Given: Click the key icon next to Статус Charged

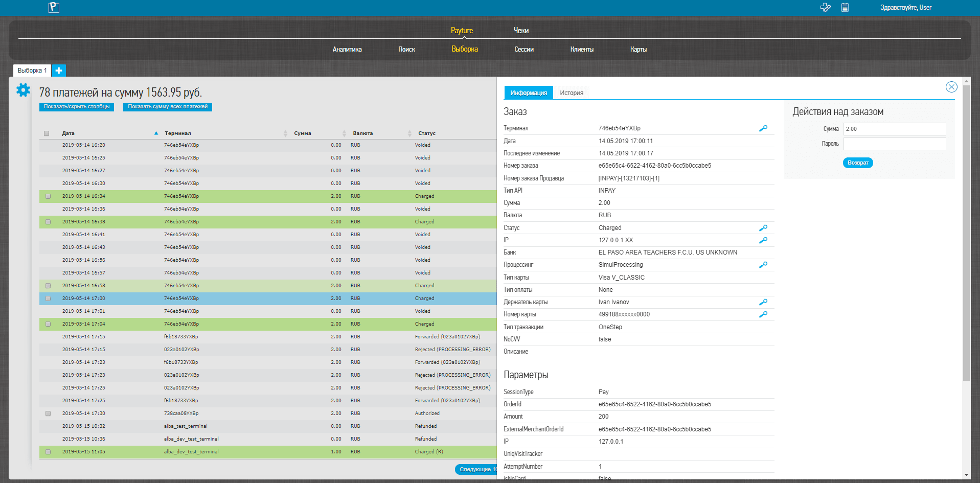Looking at the screenshot, I should point(763,228).
